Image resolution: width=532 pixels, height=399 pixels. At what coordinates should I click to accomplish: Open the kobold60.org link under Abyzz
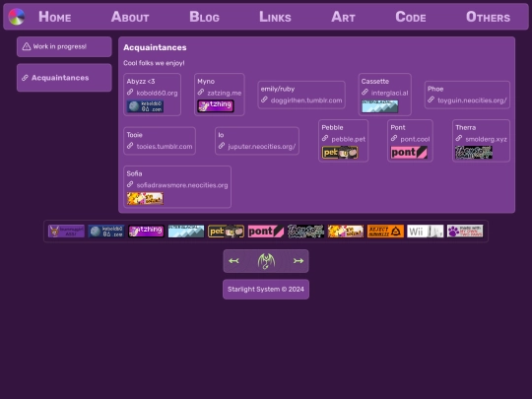157,93
